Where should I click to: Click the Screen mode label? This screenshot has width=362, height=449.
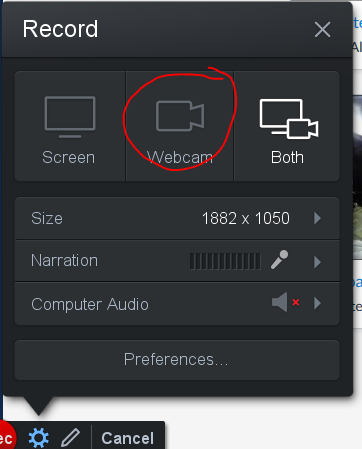click(69, 157)
